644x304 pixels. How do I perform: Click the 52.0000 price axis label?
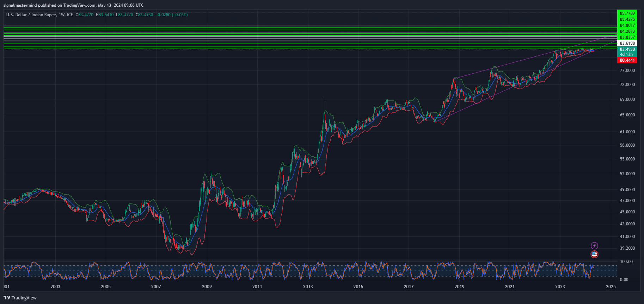tap(627, 174)
